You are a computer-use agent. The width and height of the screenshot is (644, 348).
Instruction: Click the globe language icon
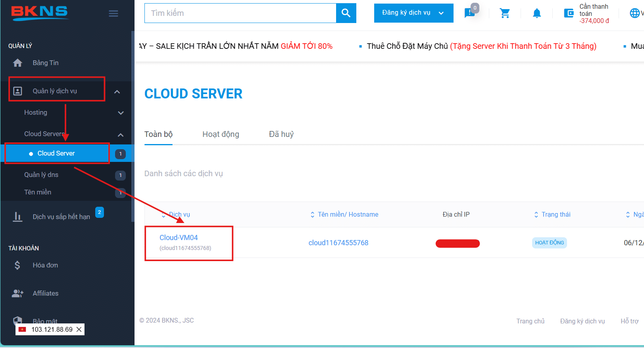point(634,13)
